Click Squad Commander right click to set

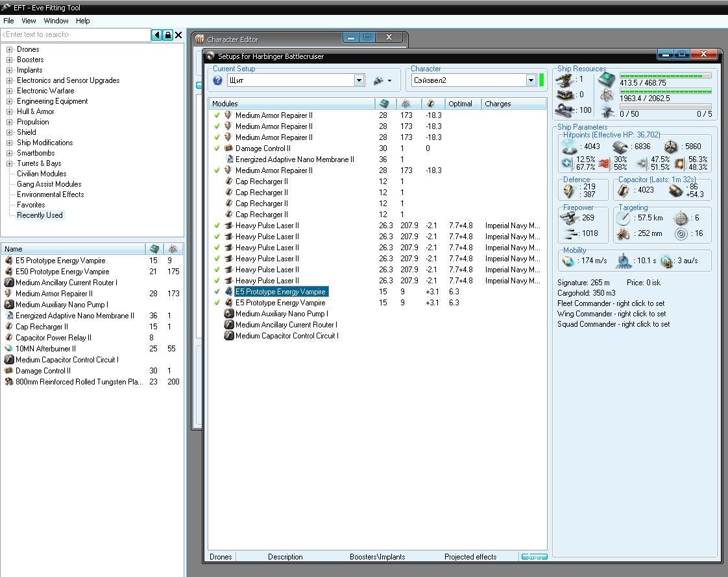tap(614, 324)
